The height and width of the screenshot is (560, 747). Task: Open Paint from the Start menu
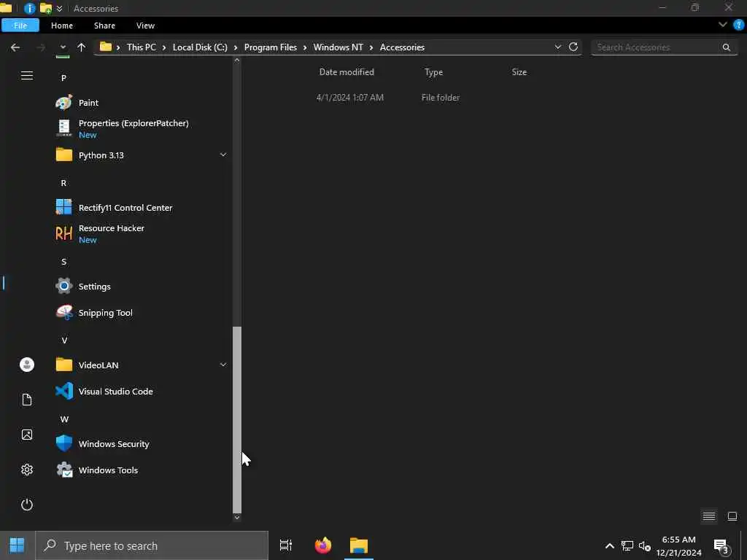tap(88, 103)
